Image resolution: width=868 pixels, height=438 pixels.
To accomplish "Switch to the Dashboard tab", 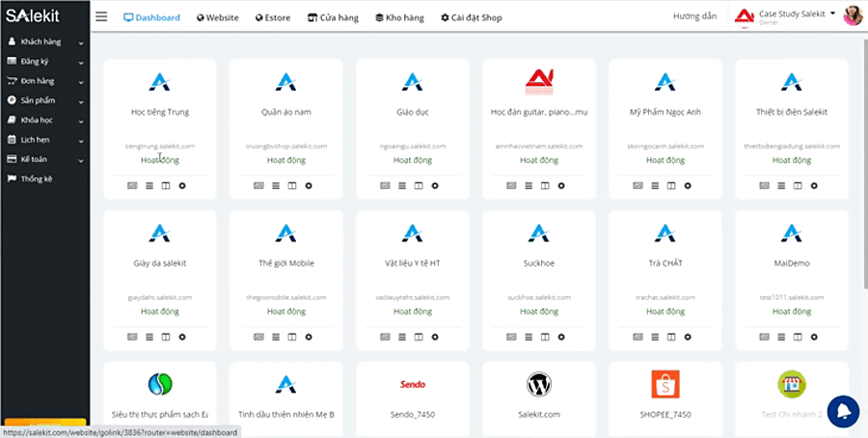I will pos(151,17).
